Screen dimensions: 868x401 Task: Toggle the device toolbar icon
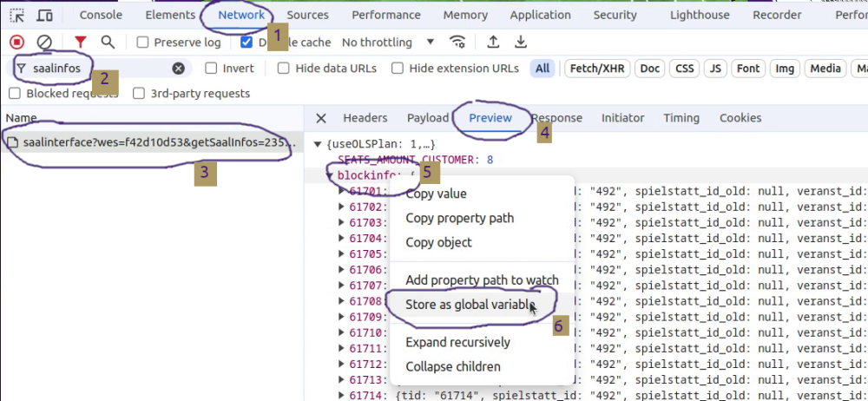pyautogui.click(x=43, y=15)
